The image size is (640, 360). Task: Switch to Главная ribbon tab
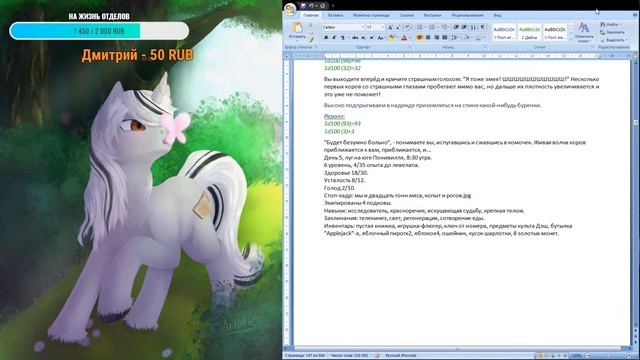[311, 15]
